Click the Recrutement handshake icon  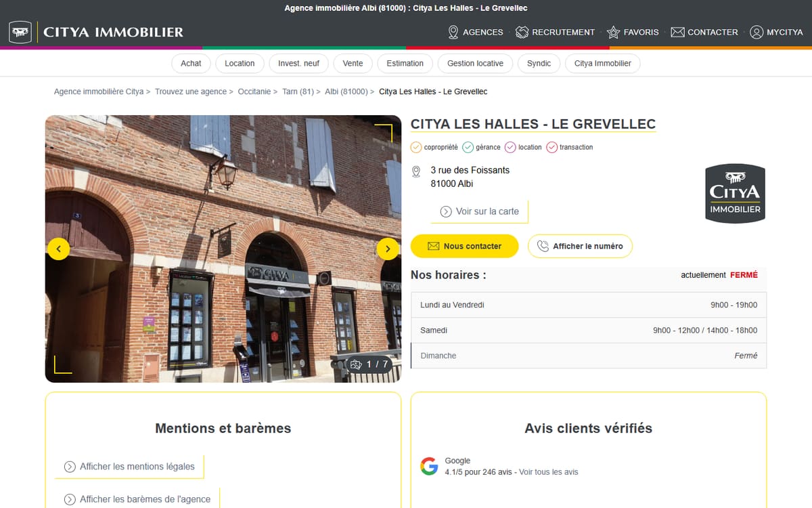point(522,32)
